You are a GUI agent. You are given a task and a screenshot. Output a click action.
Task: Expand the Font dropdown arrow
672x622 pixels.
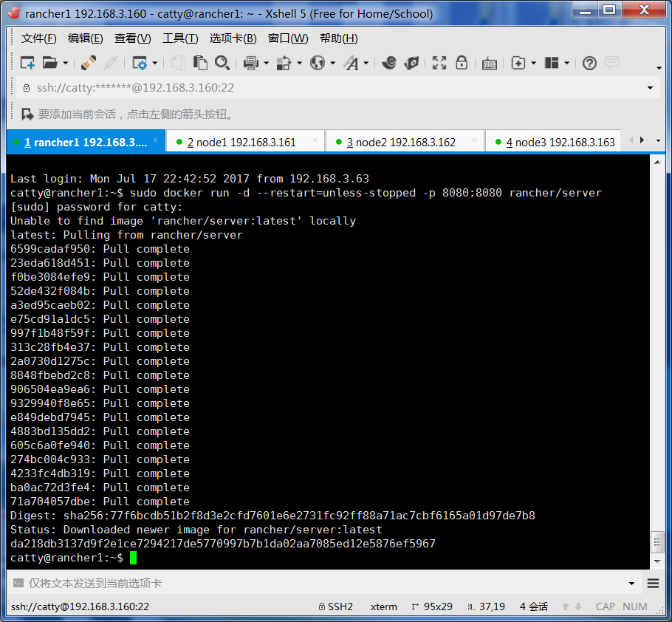coord(366,64)
